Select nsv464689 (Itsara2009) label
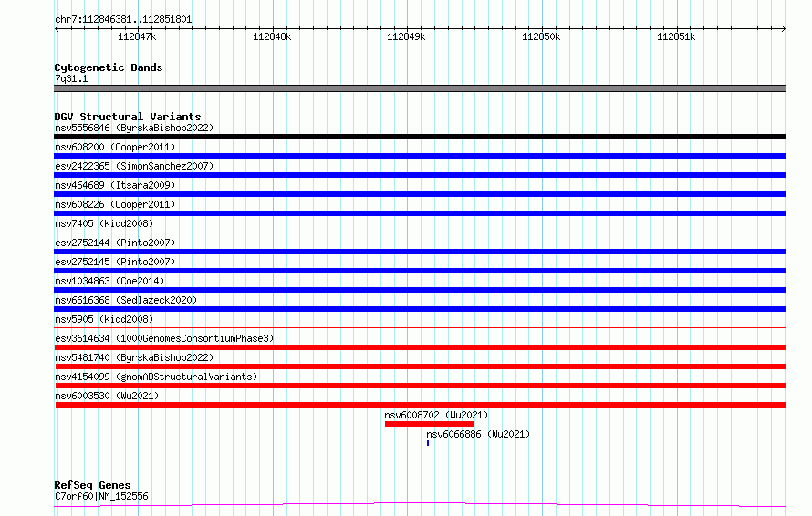The width and height of the screenshot is (812, 516). [115, 185]
